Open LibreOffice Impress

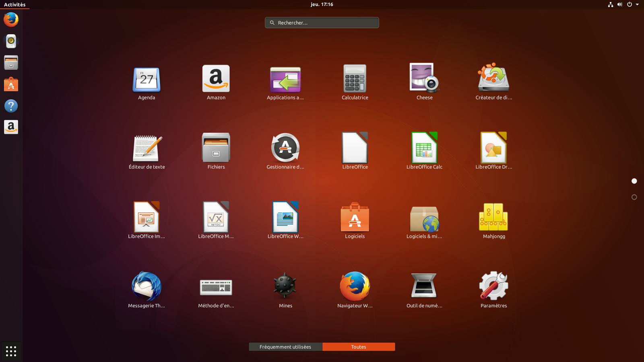point(147,217)
